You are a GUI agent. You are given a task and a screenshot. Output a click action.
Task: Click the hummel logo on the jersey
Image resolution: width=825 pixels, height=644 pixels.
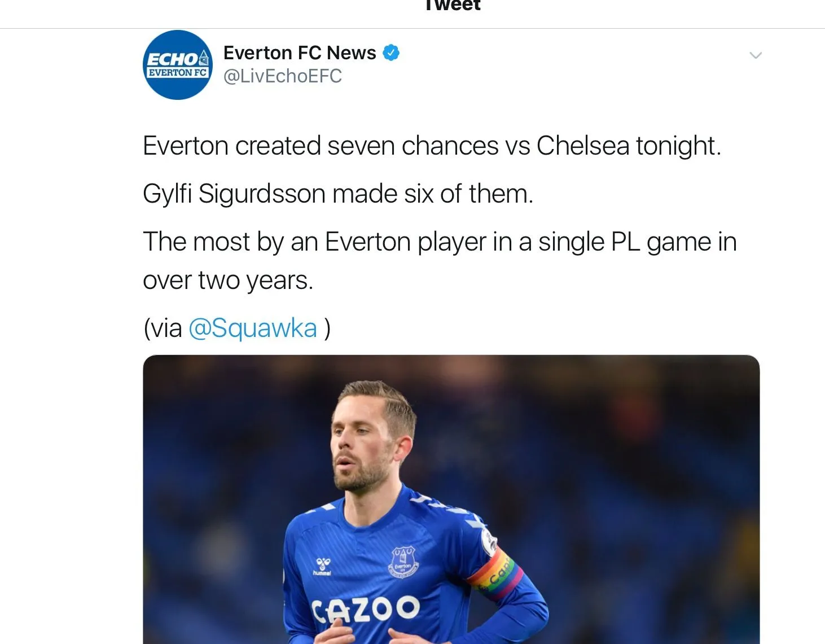point(323,566)
